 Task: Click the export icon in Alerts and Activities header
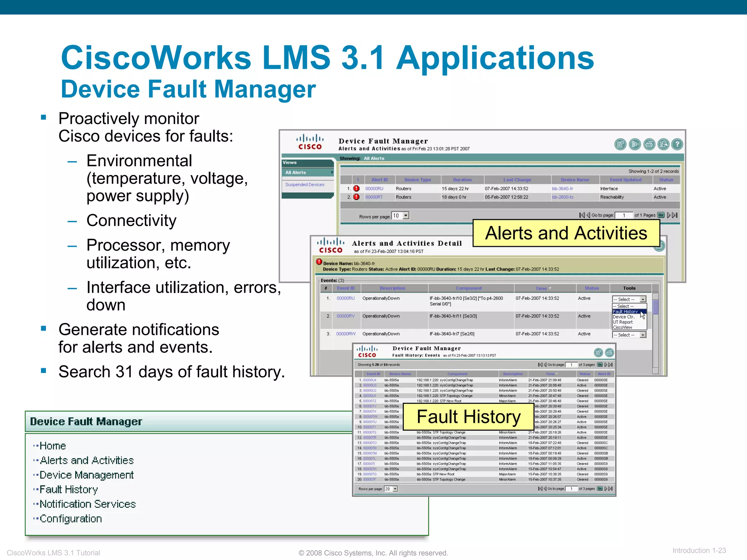(620, 144)
